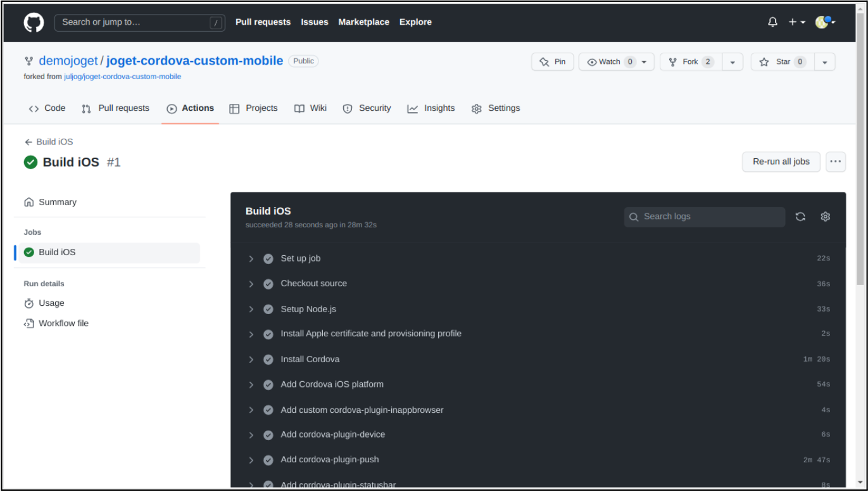This screenshot has width=868, height=492.
Task: Open the Settings tab
Action: tap(496, 108)
